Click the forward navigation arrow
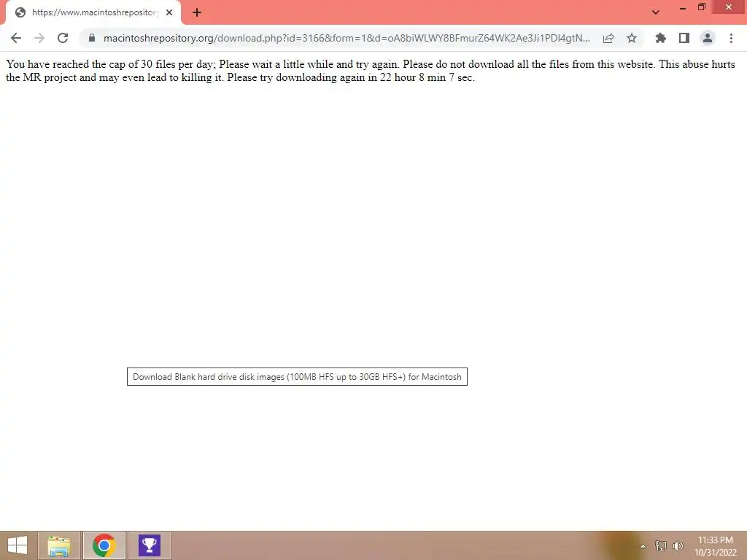The image size is (747, 560). pos(39,38)
